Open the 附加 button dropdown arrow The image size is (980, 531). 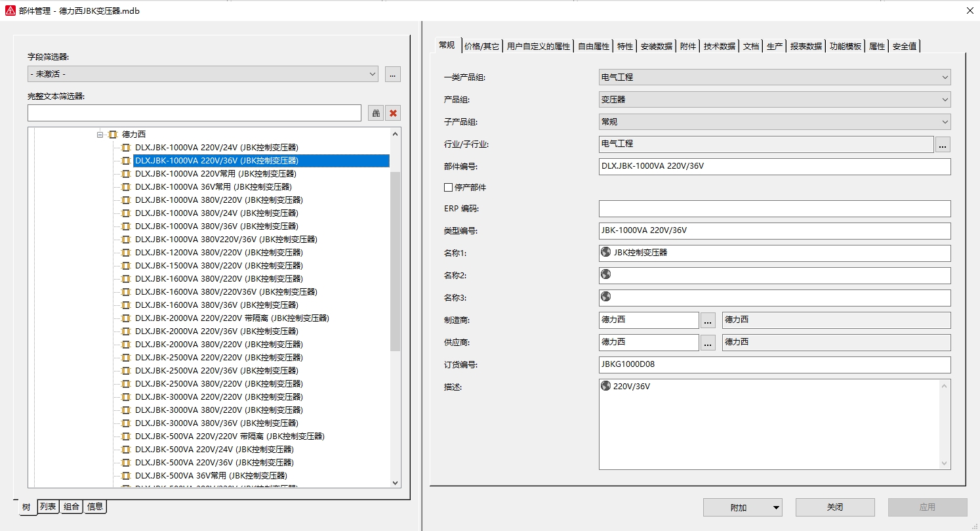(x=776, y=507)
